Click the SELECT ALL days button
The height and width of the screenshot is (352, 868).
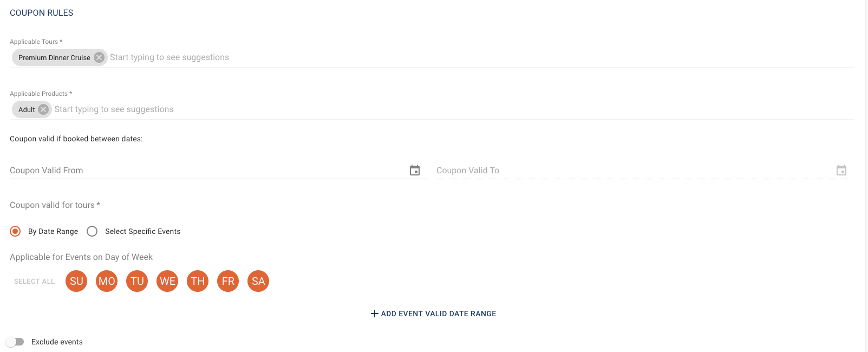[34, 282]
